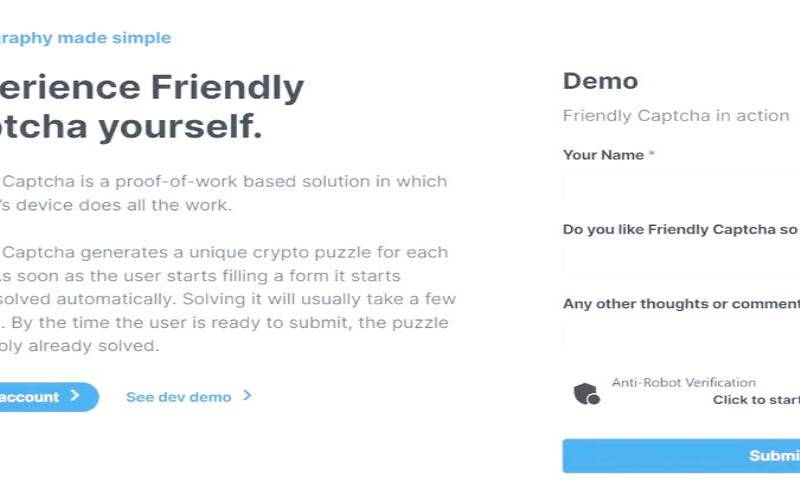This screenshot has width=800, height=500.
Task: Click the Demo heading
Action: (600, 82)
